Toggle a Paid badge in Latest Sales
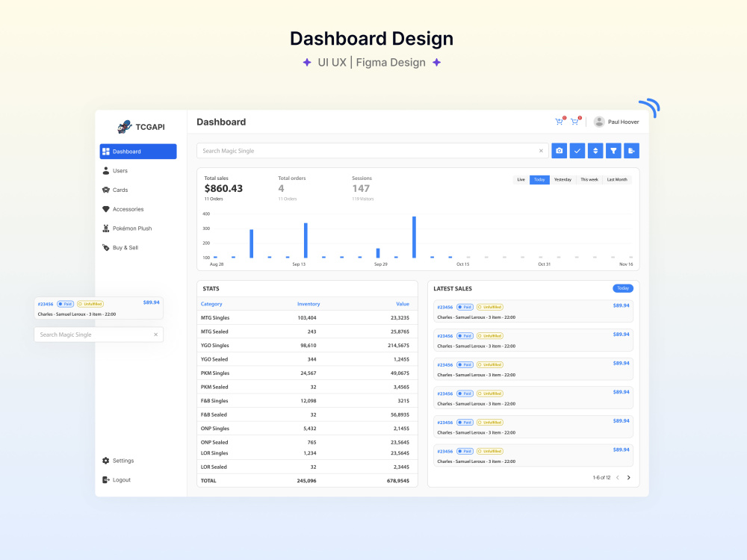The image size is (747, 560). (x=466, y=307)
